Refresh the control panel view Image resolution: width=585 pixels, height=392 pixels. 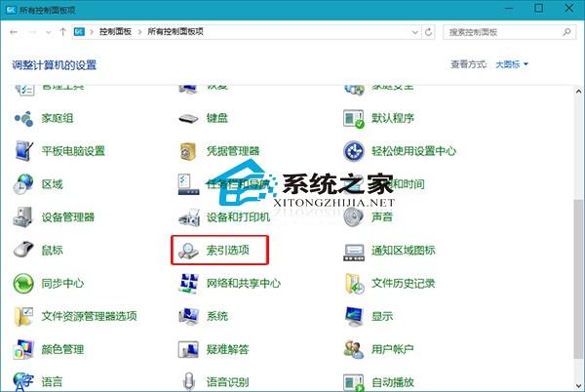(429, 32)
